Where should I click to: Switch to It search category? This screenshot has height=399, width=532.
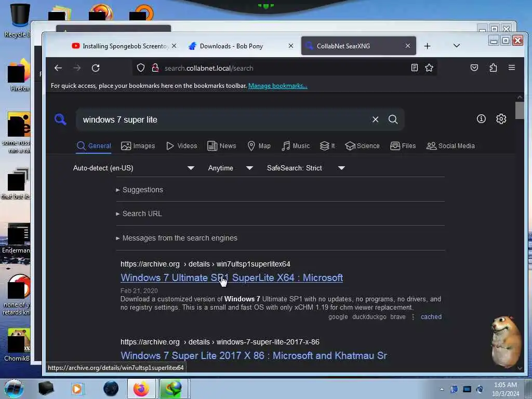327,146
